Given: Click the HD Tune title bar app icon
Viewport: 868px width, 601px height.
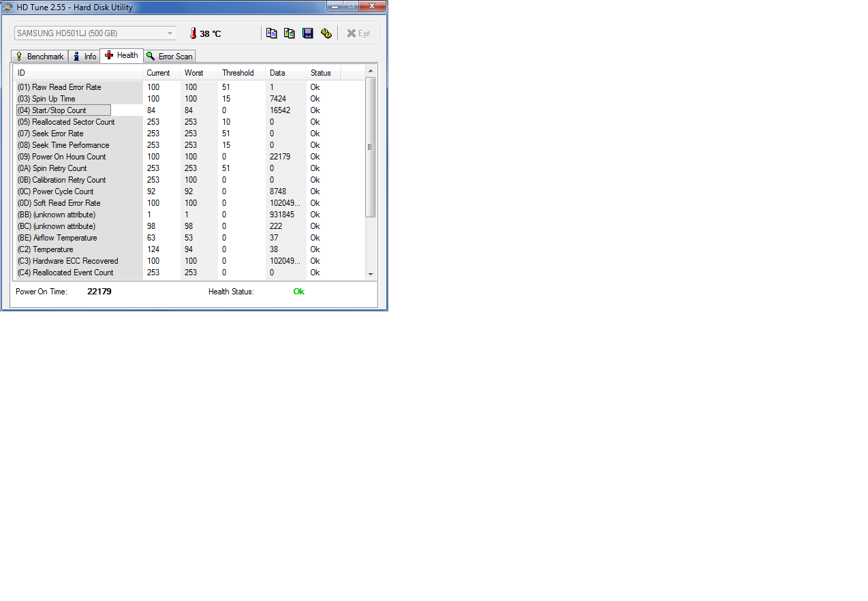Looking at the screenshot, I should coord(8,7).
